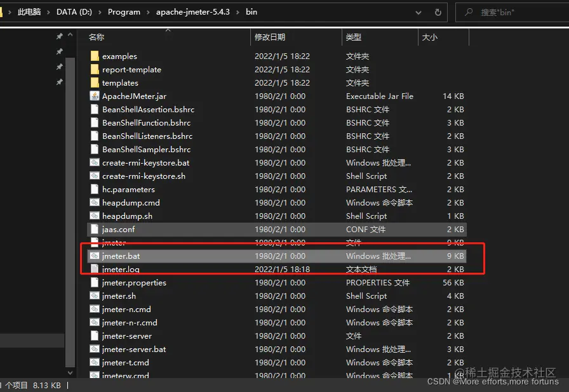Expand the chevron after DATA (D:)
Image resolution: width=569 pixels, height=392 pixels.
point(100,12)
